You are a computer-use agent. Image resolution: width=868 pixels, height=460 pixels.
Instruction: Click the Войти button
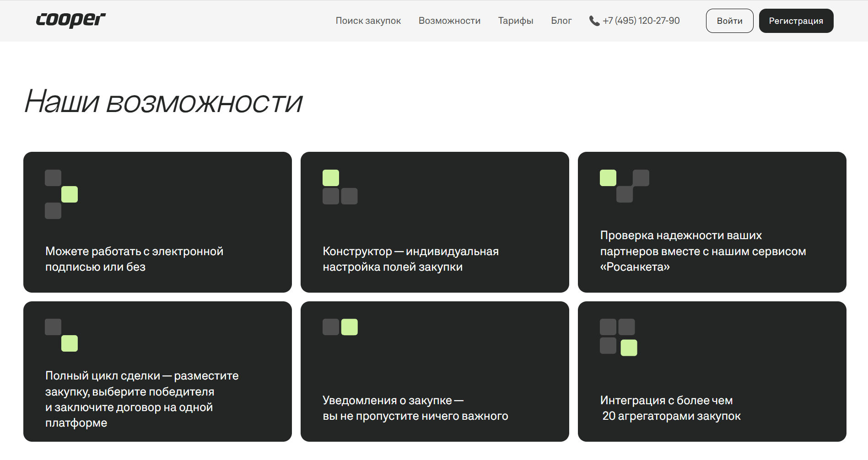(729, 21)
